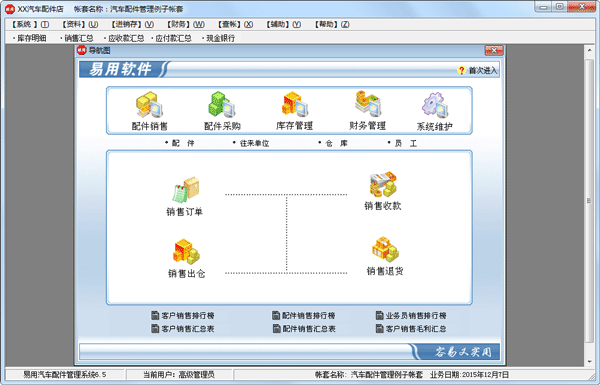Open the 配件采购 module icon
This screenshot has height=385, width=600.
click(222, 104)
